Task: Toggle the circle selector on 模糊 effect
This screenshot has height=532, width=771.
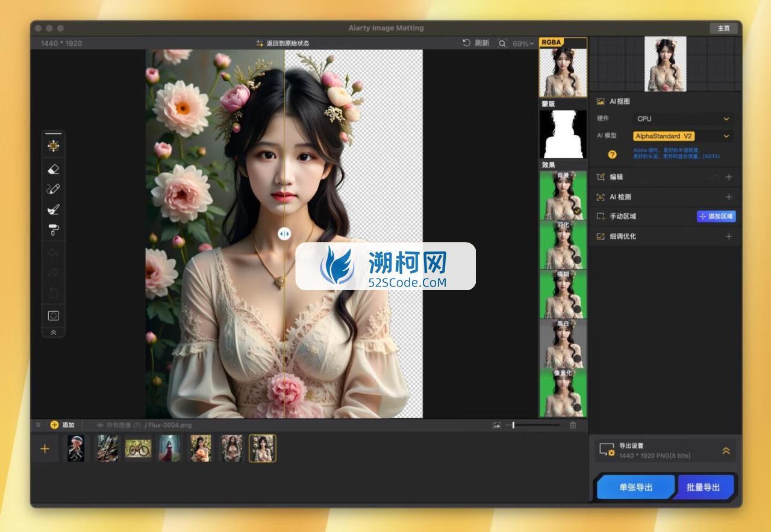Action: (577, 309)
